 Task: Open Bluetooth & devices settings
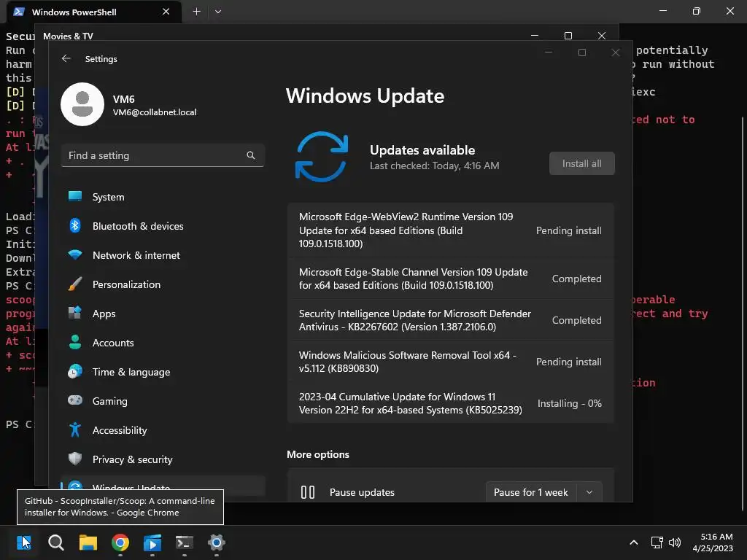(163, 226)
